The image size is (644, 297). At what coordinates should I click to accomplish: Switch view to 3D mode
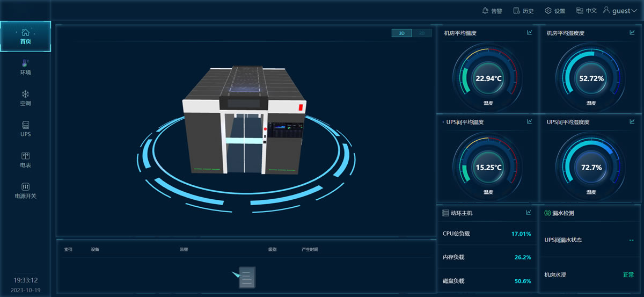(x=401, y=33)
